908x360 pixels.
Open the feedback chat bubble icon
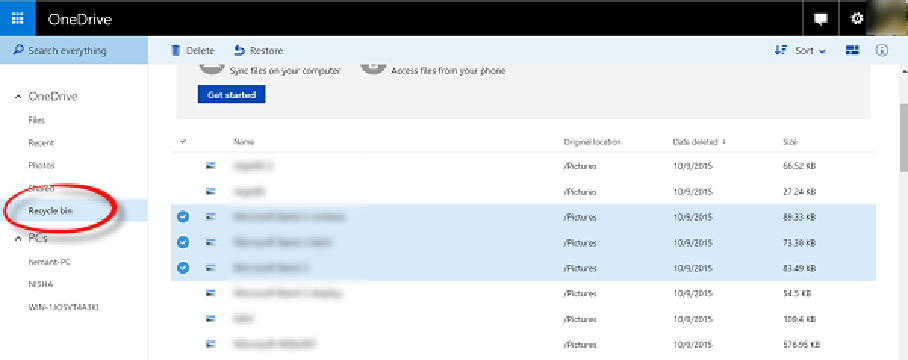pos(820,19)
